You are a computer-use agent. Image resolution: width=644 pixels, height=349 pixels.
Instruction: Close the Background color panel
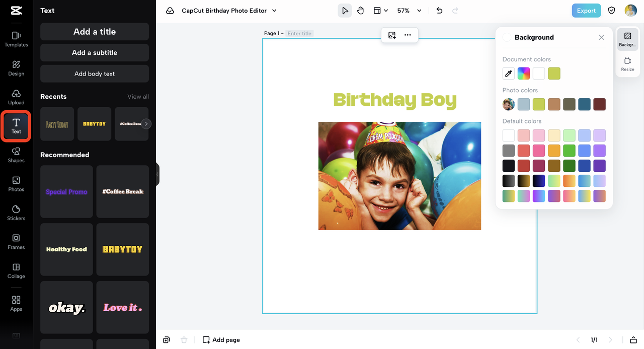[601, 37]
